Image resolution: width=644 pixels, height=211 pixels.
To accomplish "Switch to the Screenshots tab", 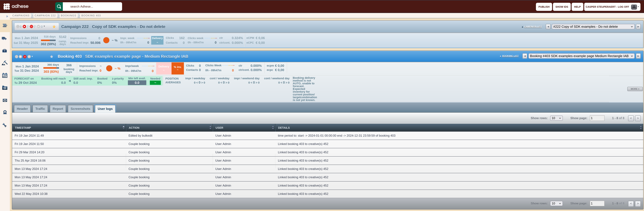I will 80,109.
